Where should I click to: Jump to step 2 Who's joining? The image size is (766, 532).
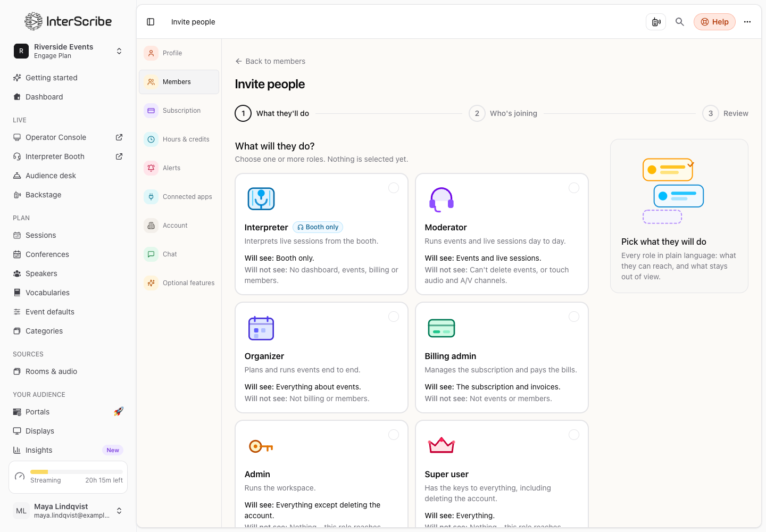[503, 113]
